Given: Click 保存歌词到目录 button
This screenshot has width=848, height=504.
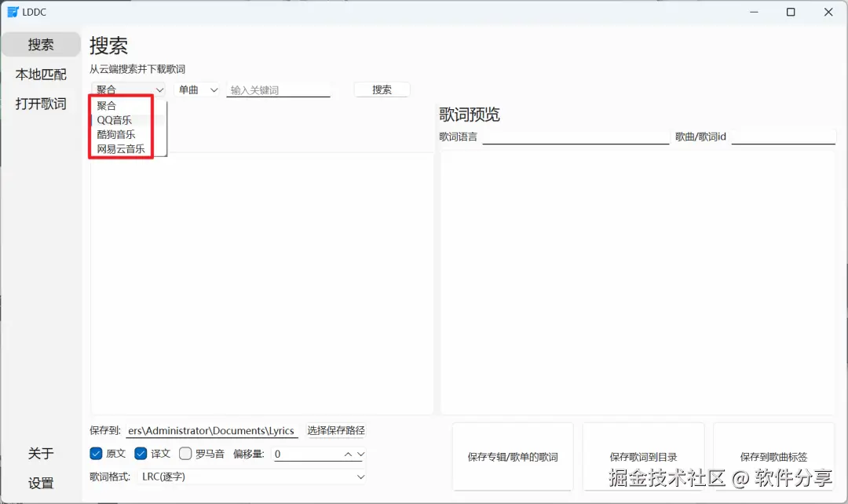Looking at the screenshot, I should (x=644, y=457).
